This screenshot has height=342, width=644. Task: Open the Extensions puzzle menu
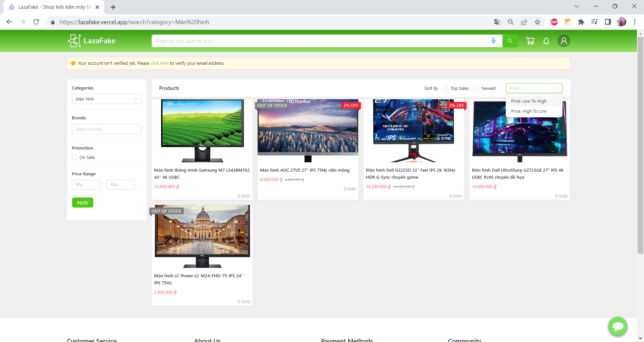click(581, 22)
